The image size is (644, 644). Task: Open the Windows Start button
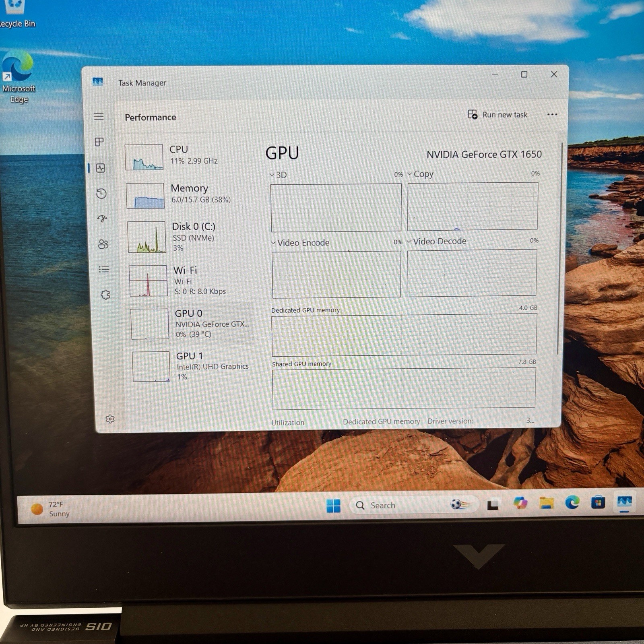(333, 506)
